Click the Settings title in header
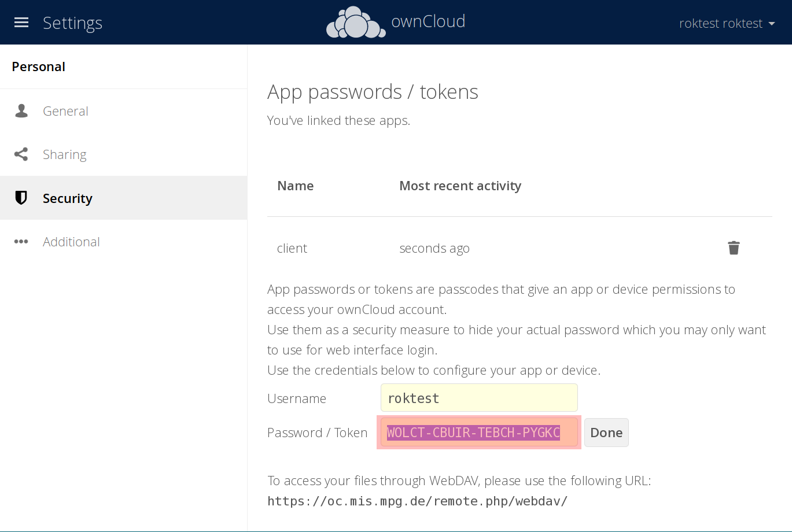The height and width of the screenshot is (532, 792). 73,23
